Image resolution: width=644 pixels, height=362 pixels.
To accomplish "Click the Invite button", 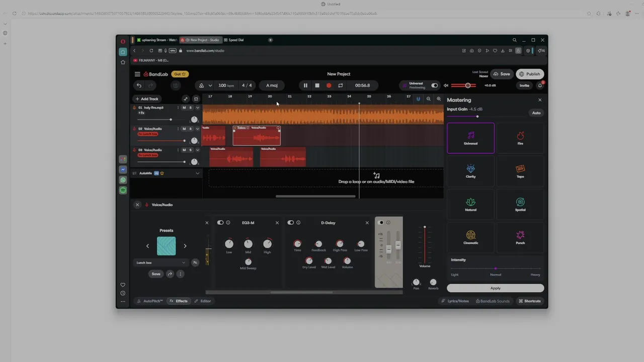I will pos(524,85).
